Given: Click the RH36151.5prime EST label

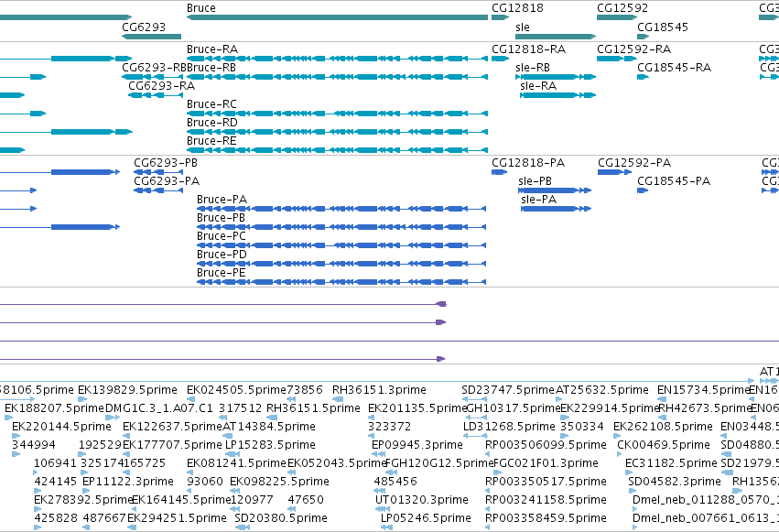Looking at the screenshot, I should click(313, 408).
